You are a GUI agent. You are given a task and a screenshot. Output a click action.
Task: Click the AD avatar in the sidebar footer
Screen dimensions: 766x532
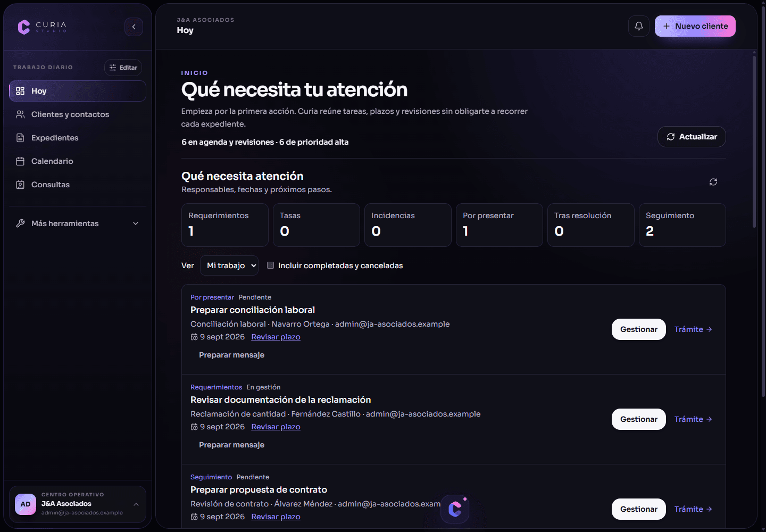(x=26, y=504)
